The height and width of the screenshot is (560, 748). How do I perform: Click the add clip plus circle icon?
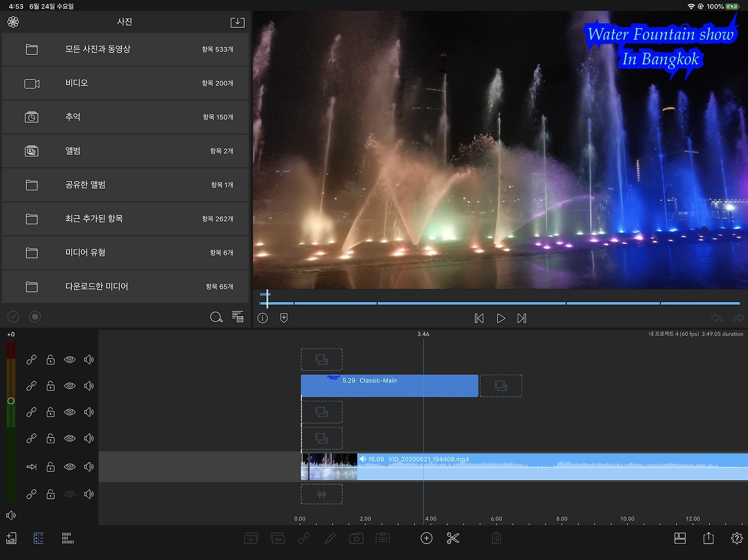tap(427, 538)
